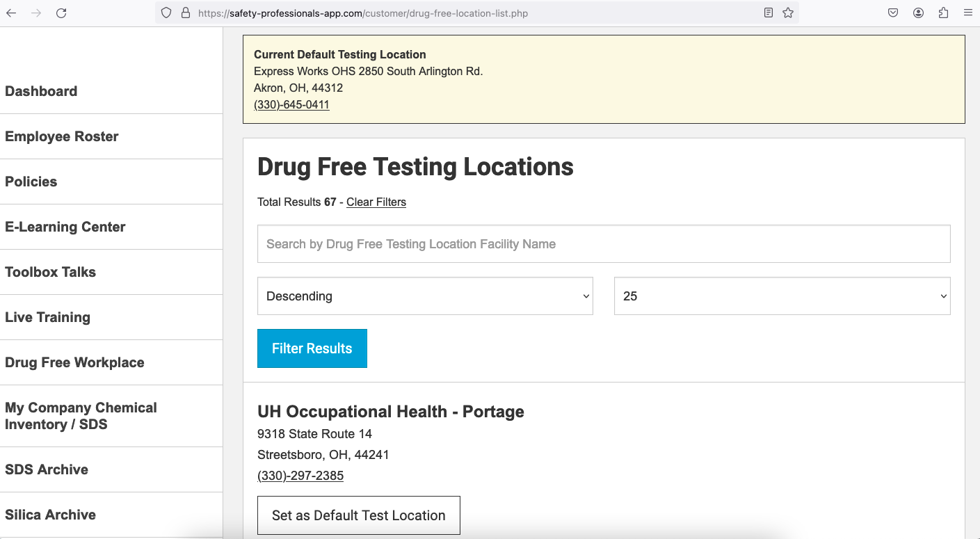Viewport: 980px width, 539px height.
Task: Click the Clear Filters link
Action: pyautogui.click(x=376, y=202)
